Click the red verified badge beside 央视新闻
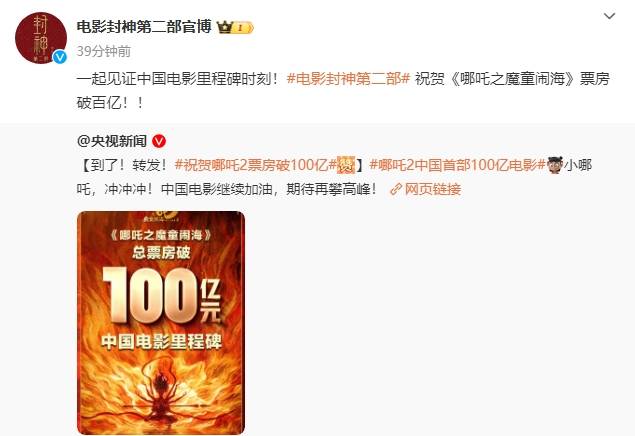This screenshot has height=436, width=635. (159, 141)
